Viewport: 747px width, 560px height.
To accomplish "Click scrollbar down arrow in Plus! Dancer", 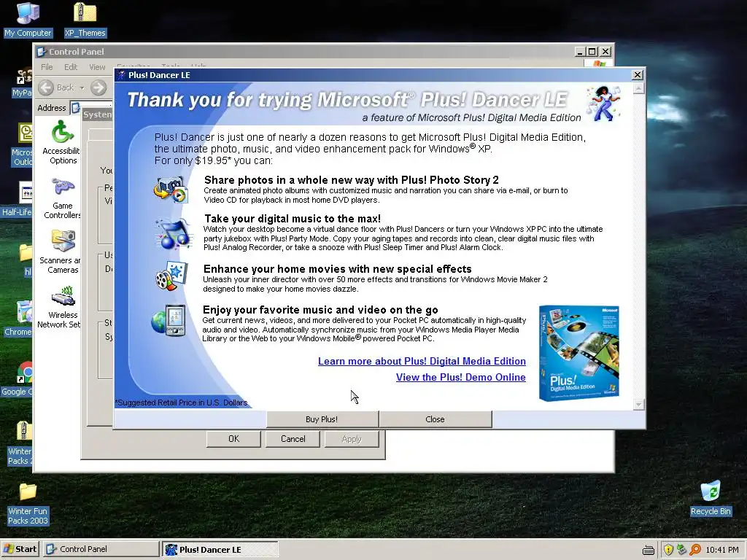I will pos(638,405).
